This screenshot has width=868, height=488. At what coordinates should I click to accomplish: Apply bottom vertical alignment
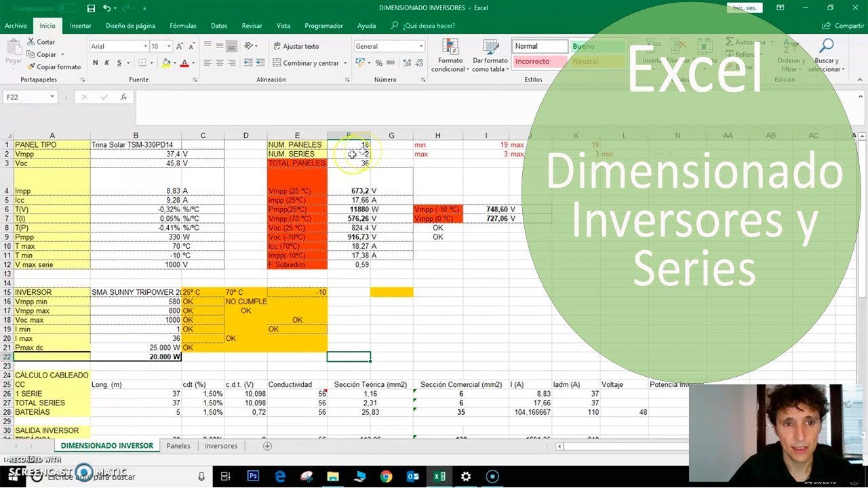pyautogui.click(x=232, y=46)
